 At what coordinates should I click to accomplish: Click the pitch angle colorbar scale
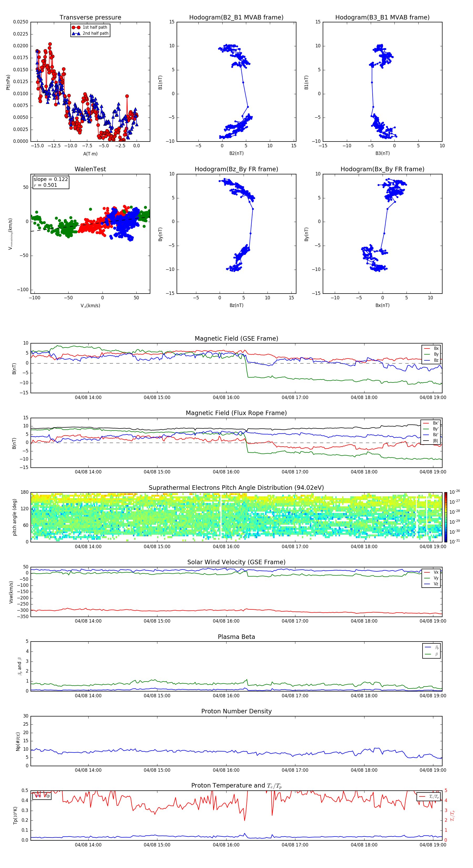click(x=446, y=517)
